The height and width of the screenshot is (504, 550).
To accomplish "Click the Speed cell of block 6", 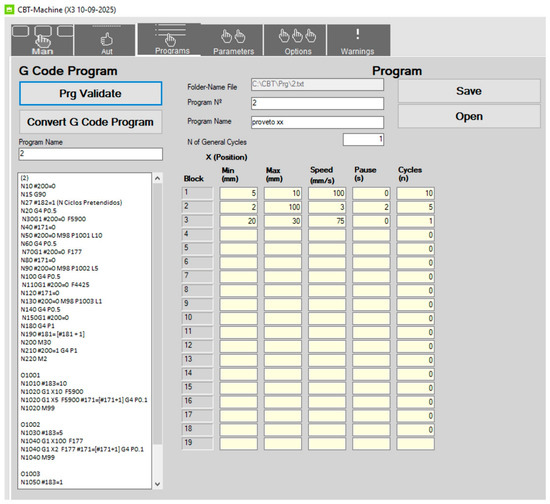I will tap(327, 263).
